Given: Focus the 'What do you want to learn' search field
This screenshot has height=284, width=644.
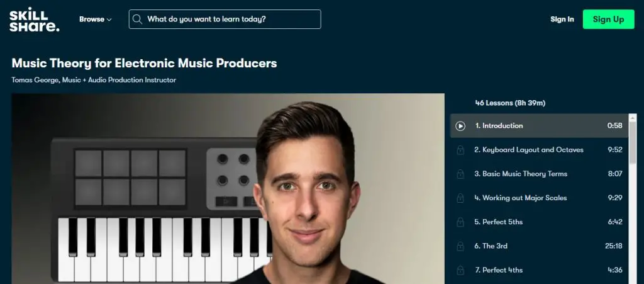Looking at the screenshot, I should click(x=225, y=20).
